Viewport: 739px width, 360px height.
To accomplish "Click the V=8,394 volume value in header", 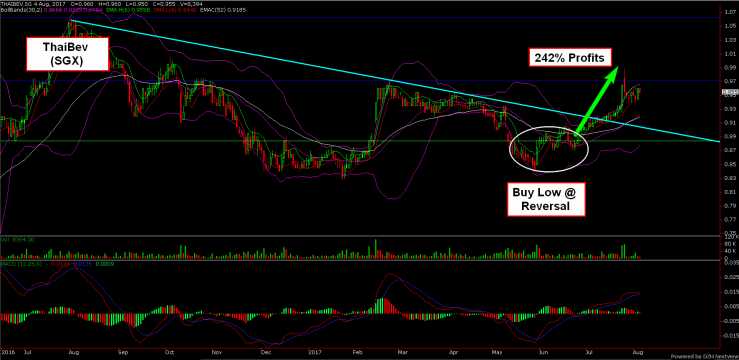I will click(191, 4).
